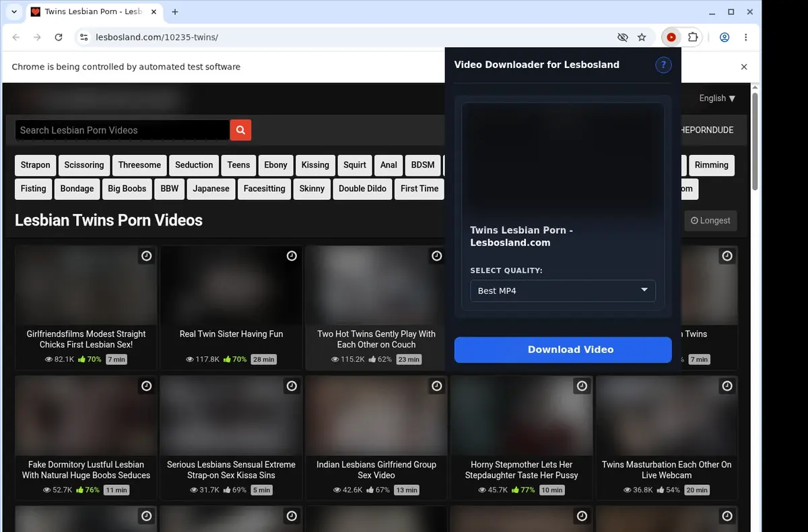Screen dimensions: 808x532
Task: Close the current browser tab
Action: [153, 12]
